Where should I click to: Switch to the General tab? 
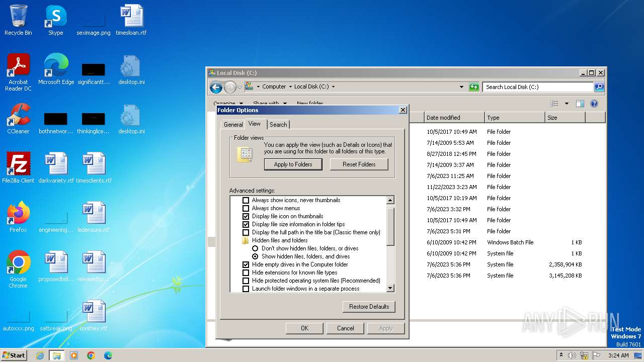click(233, 125)
